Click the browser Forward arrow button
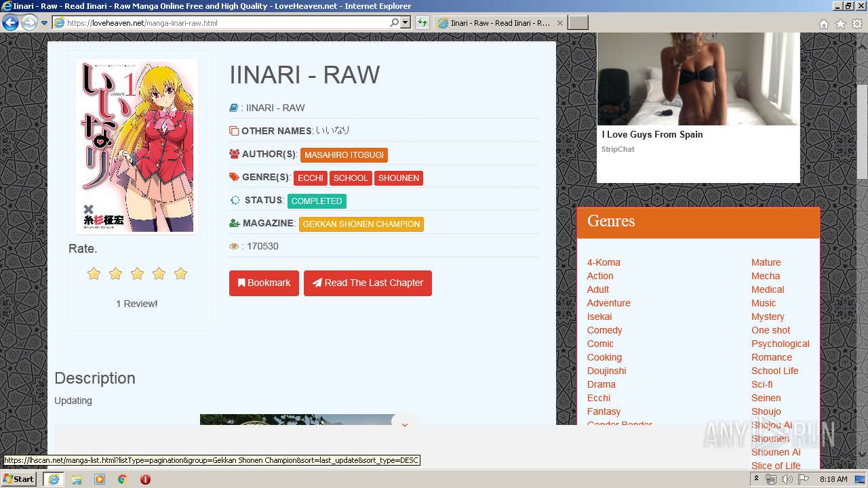 pos(29,22)
